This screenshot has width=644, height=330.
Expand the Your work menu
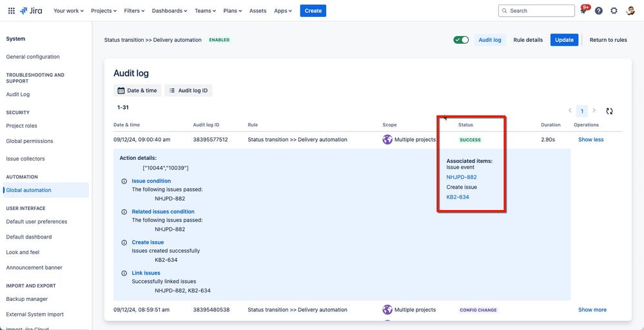[x=68, y=11]
